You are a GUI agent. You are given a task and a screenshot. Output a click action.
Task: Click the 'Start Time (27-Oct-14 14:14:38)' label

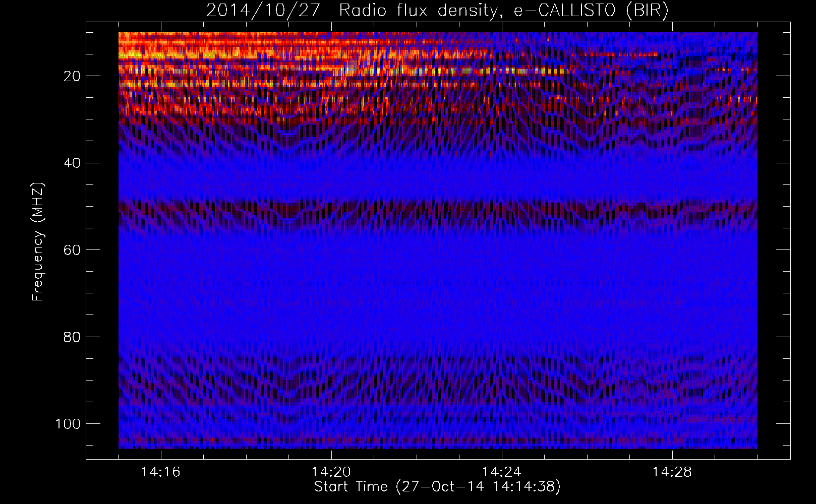tap(437, 487)
